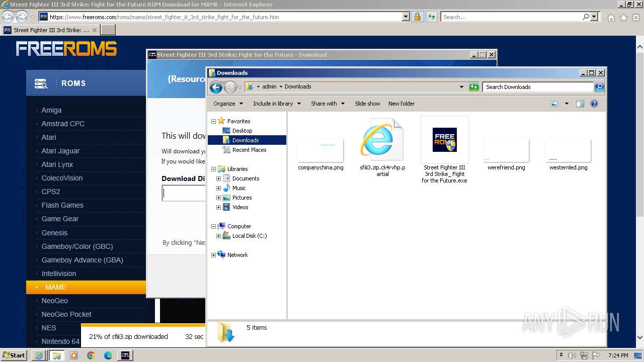Open the Share with dropdown
The image size is (644, 362).
(x=328, y=104)
